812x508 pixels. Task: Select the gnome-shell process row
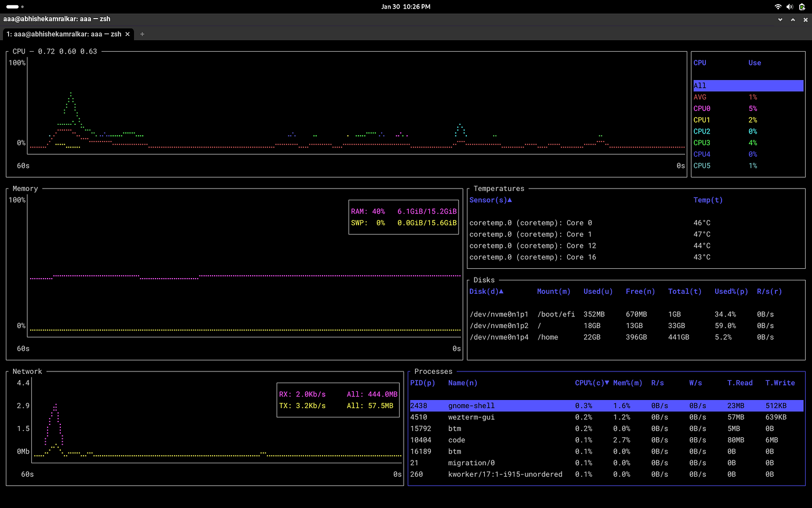click(x=607, y=406)
